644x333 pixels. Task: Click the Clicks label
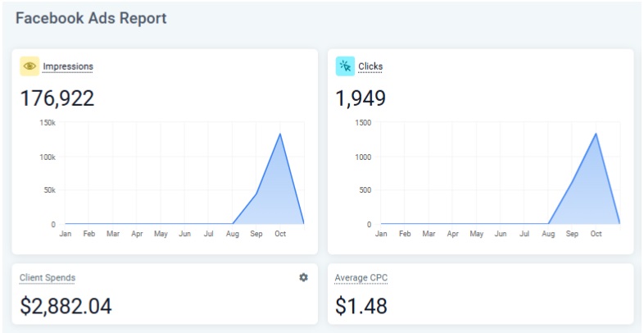pyautogui.click(x=370, y=66)
